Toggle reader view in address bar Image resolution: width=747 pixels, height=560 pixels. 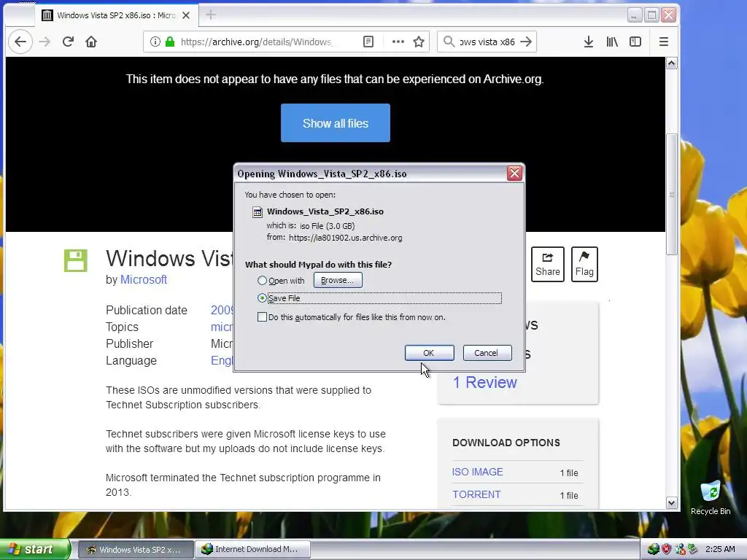(x=368, y=42)
